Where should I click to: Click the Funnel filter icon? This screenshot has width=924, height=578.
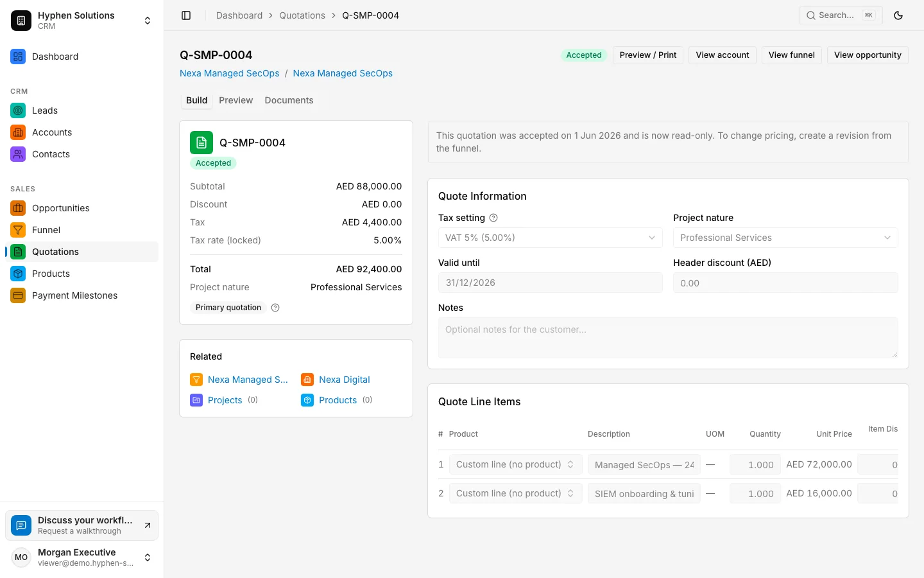18,230
